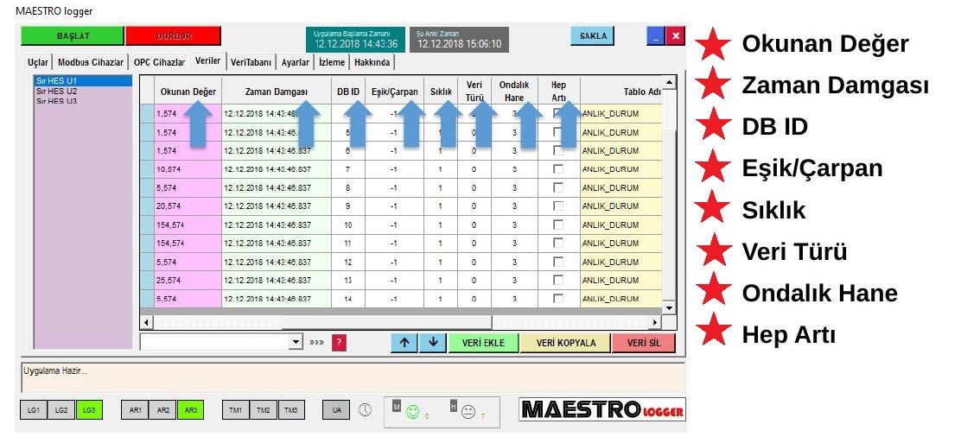Click the AR1 indicator button
Viewport: 980px width, 443px height.
(134, 410)
